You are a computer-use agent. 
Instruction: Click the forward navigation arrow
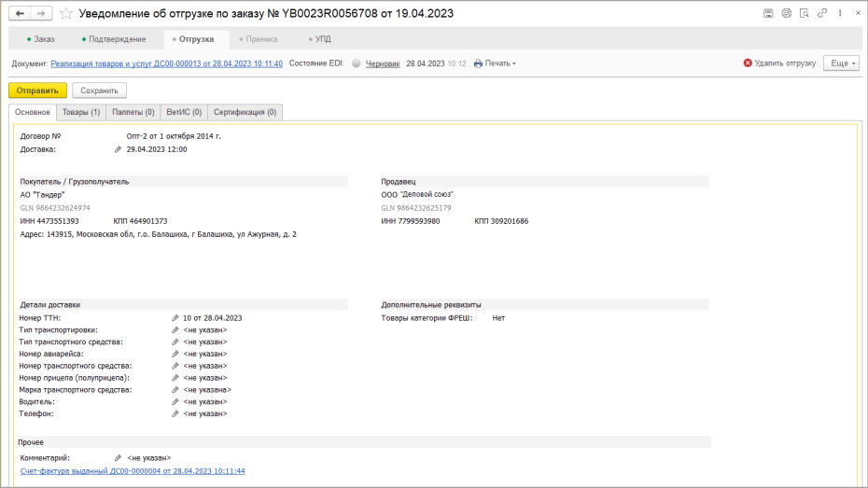41,13
